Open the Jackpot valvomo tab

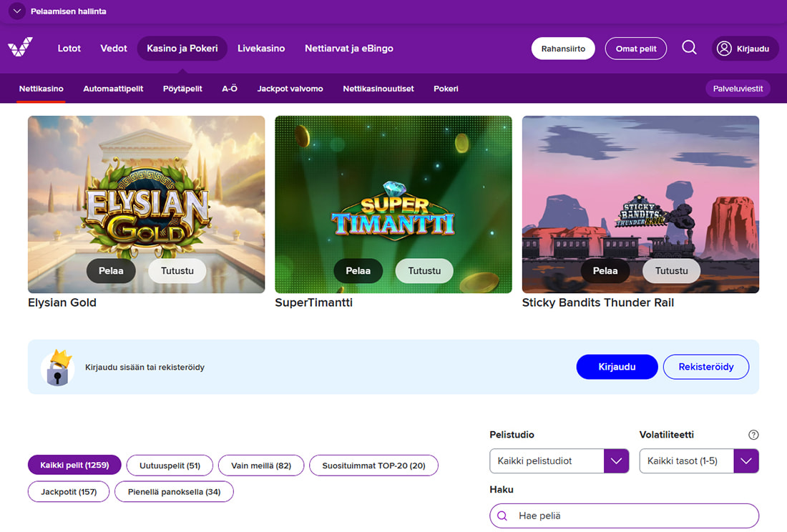[290, 89]
